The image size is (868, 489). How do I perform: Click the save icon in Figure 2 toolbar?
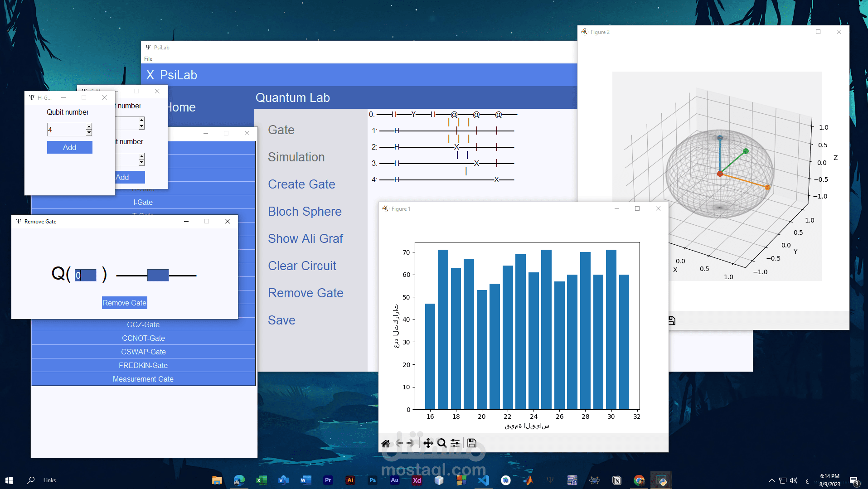tap(672, 321)
